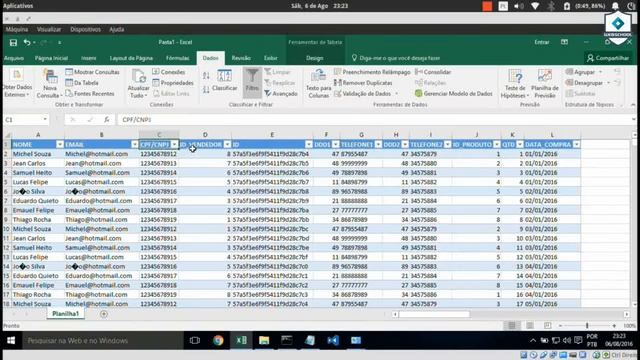Click the insert function fx icon
The image size is (640, 360).
click(x=107, y=120)
